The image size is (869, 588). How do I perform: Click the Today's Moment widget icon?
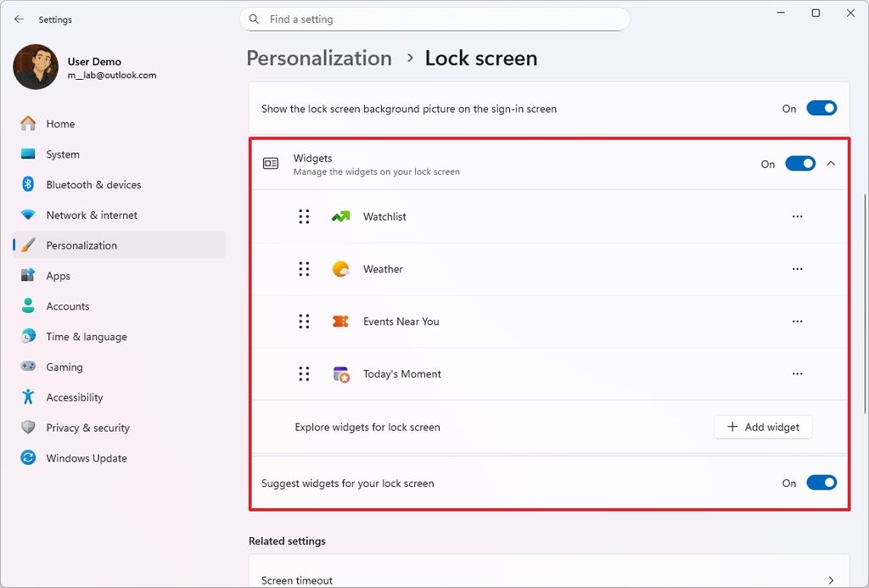click(x=340, y=373)
